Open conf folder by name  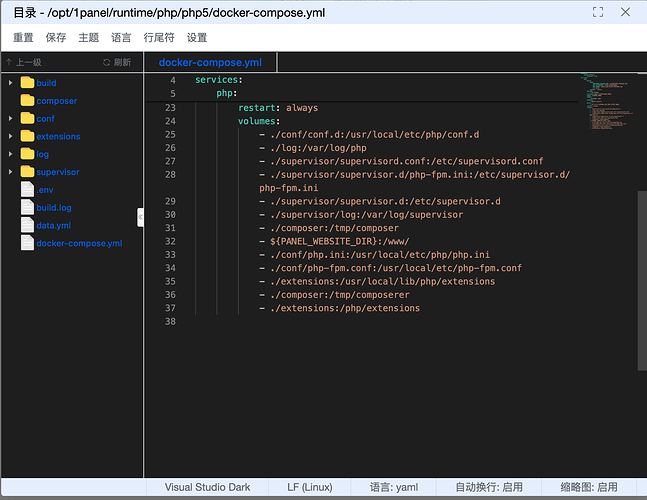tap(45, 119)
